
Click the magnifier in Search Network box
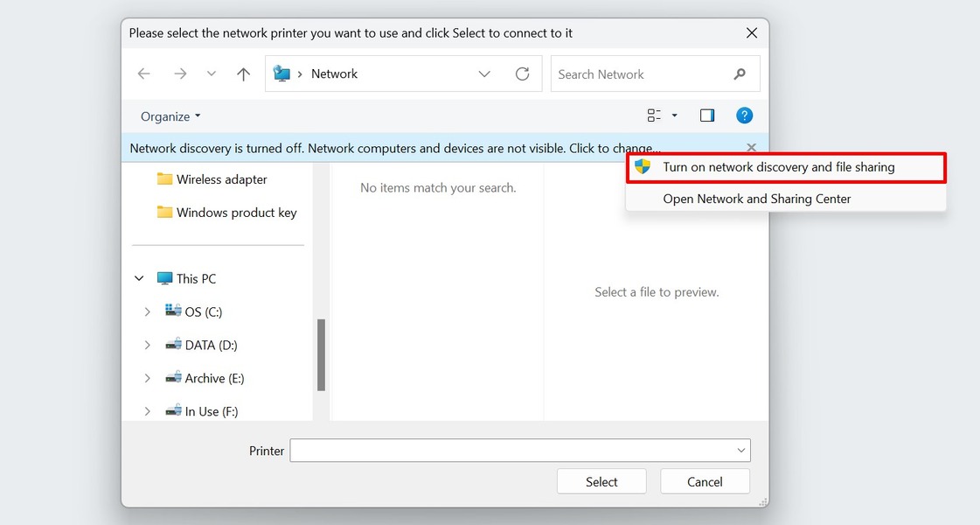coord(739,73)
